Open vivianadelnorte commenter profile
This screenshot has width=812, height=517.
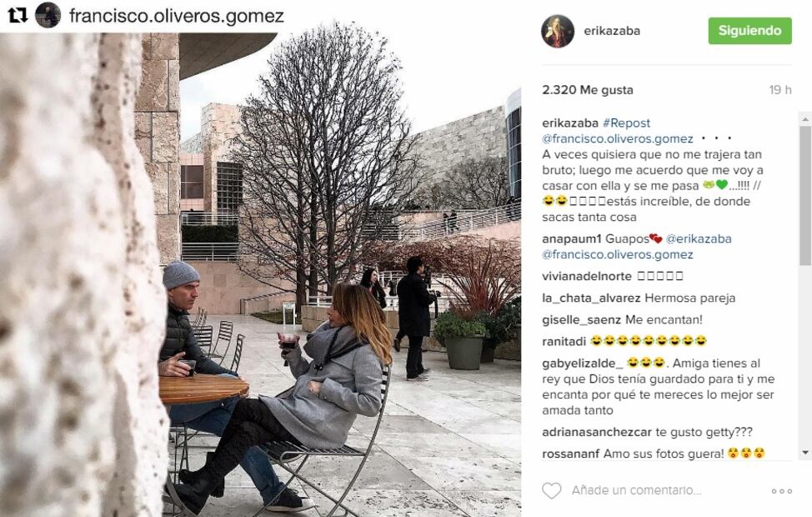[x=587, y=276]
